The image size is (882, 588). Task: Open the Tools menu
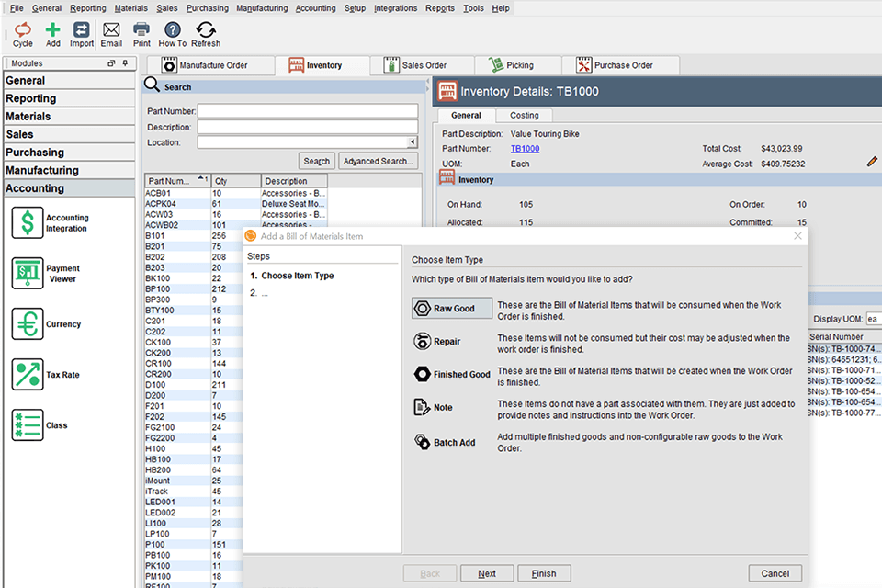click(474, 8)
